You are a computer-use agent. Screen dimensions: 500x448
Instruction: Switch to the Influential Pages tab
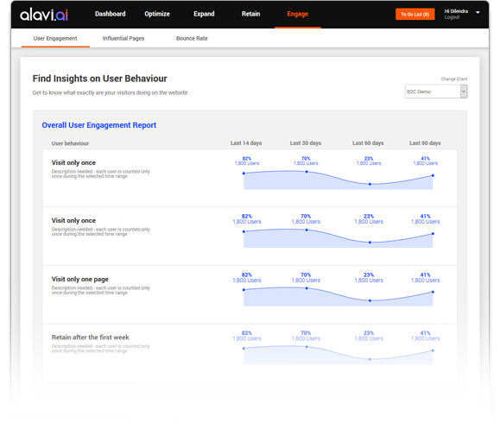123,38
